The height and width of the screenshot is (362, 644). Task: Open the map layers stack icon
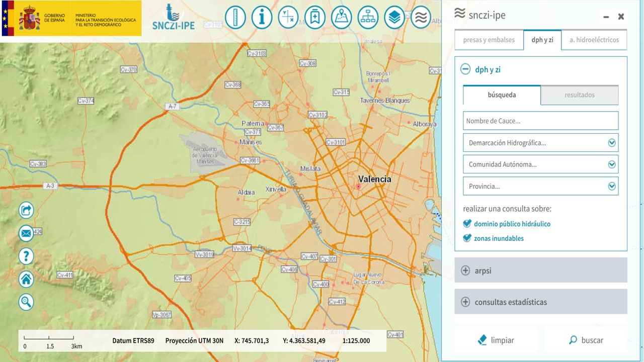point(394,18)
